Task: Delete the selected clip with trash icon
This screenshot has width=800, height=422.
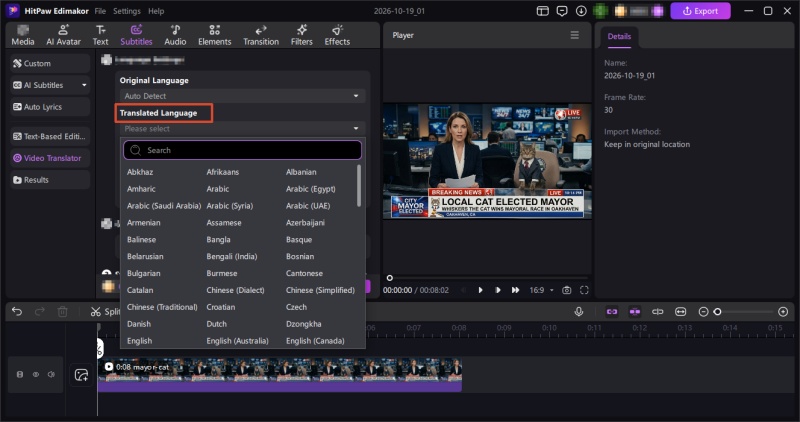Action: click(x=62, y=311)
